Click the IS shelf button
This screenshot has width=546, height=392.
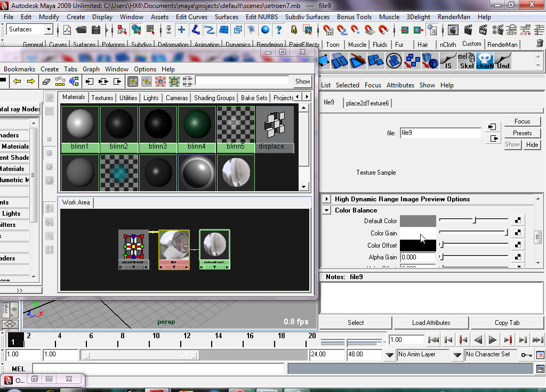[448, 61]
